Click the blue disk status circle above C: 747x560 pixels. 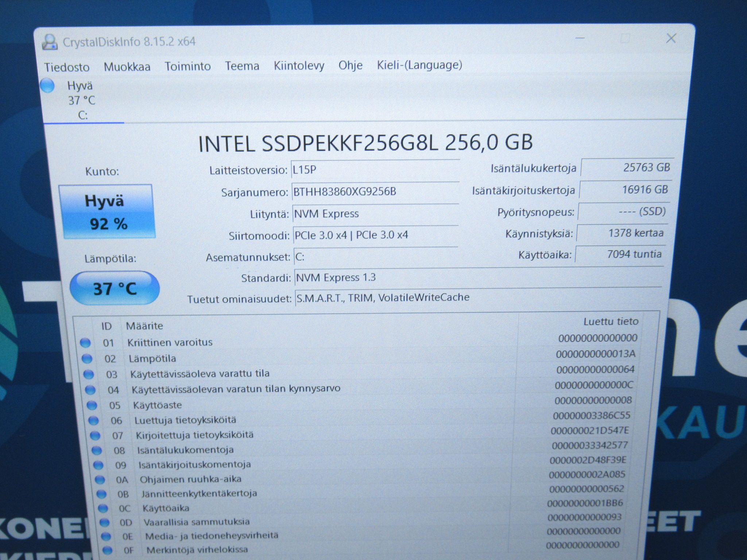click(47, 86)
